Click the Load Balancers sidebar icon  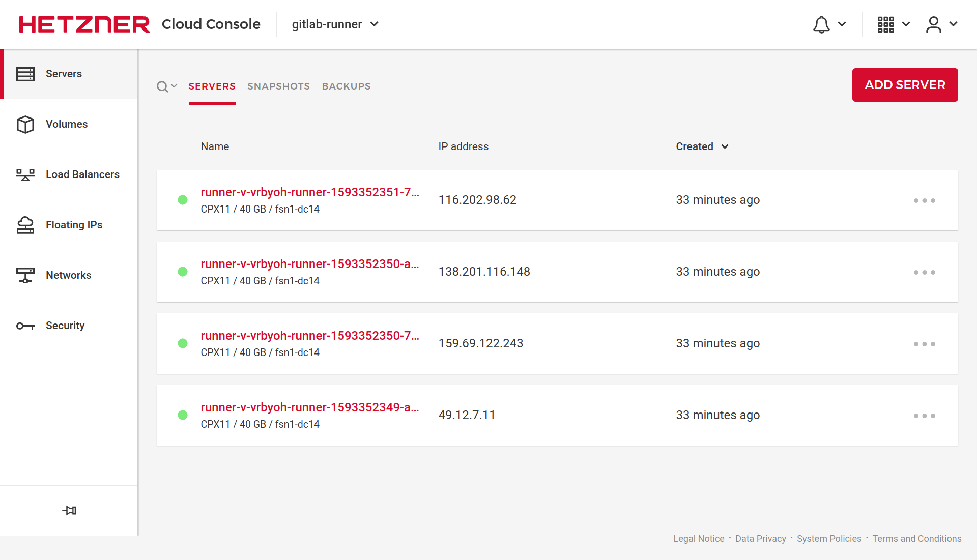pos(25,175)
